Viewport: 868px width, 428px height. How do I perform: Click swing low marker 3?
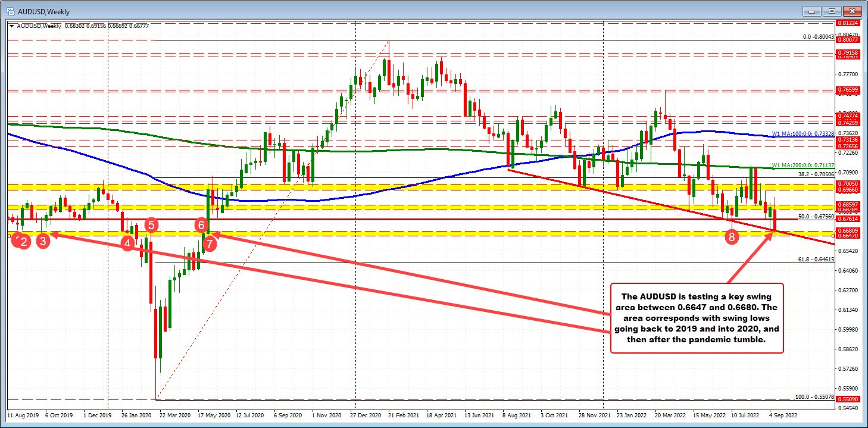click(42, 242)
